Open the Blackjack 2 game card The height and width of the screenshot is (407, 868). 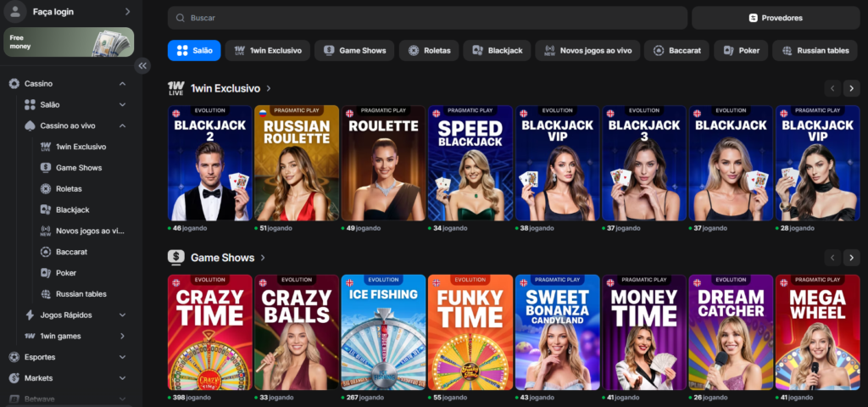(210, 163)
